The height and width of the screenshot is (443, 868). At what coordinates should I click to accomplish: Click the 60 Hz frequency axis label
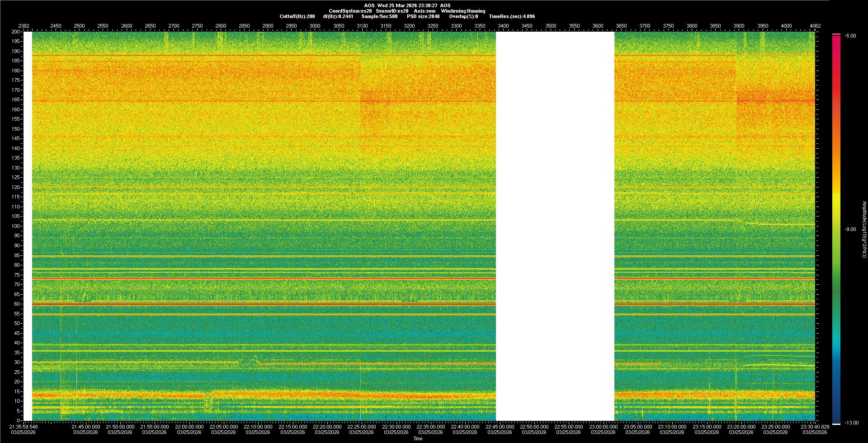(x=17, y=304)
